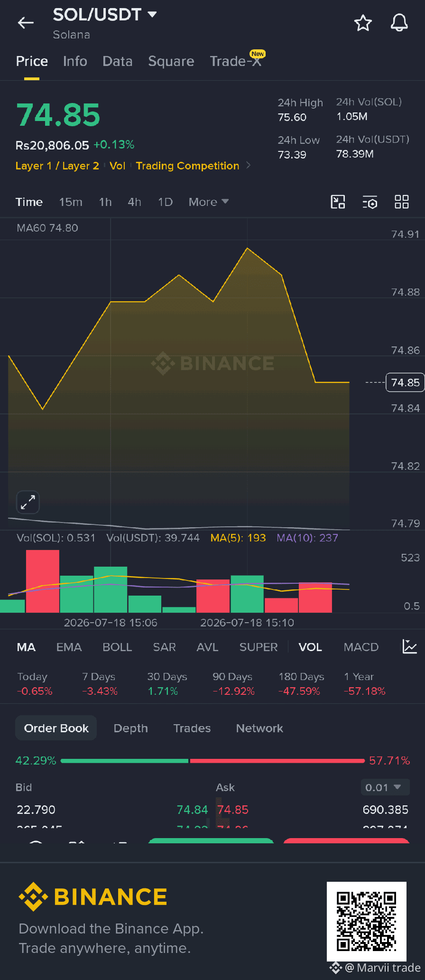The image size is (425, 980).
Task: Open price alert bell icon
Action: coord(399,23)
